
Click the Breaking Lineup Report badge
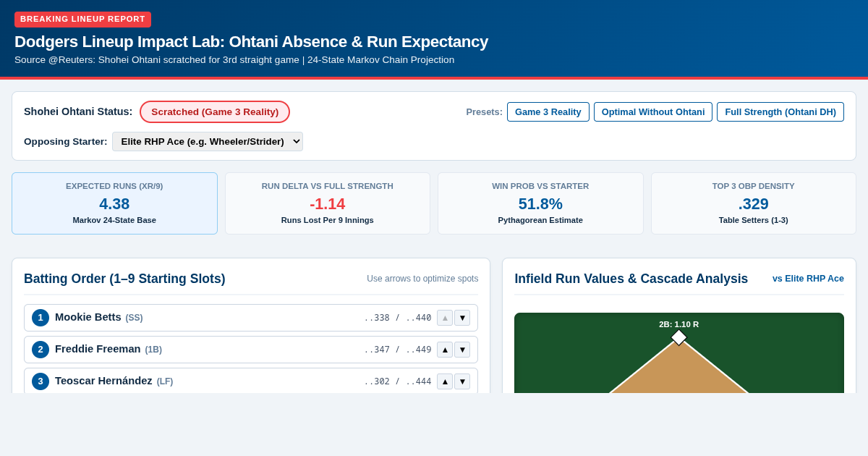pyautogui.click(x=82, y=20)
